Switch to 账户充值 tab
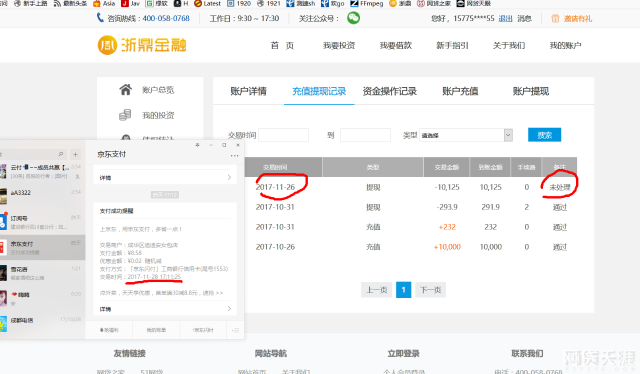The width and height of the screenshot is (640, 374). (460, 91)
